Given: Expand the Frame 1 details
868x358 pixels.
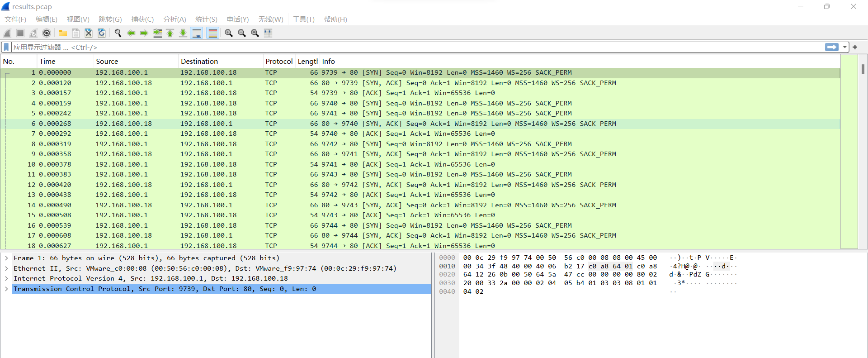Looking at the screenshot, I should point(6,258).
